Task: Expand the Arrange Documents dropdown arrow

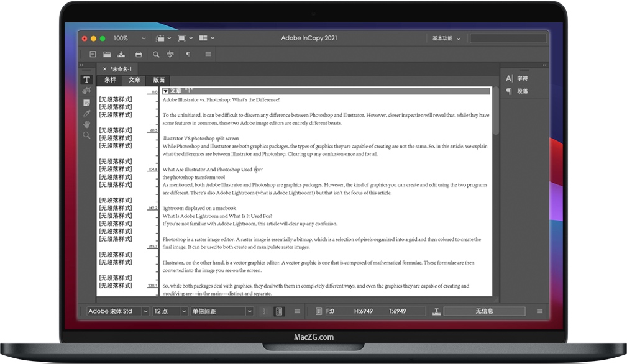Action: click(213, 38)
